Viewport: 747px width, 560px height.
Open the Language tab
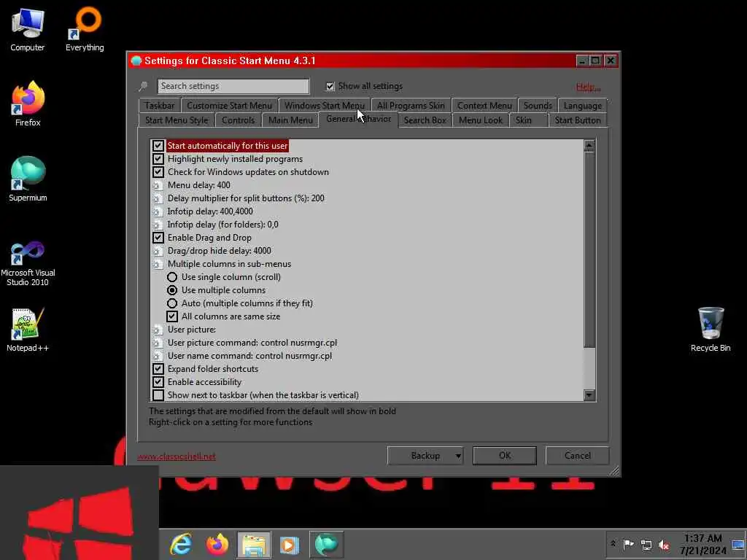(x=583, y=106)
